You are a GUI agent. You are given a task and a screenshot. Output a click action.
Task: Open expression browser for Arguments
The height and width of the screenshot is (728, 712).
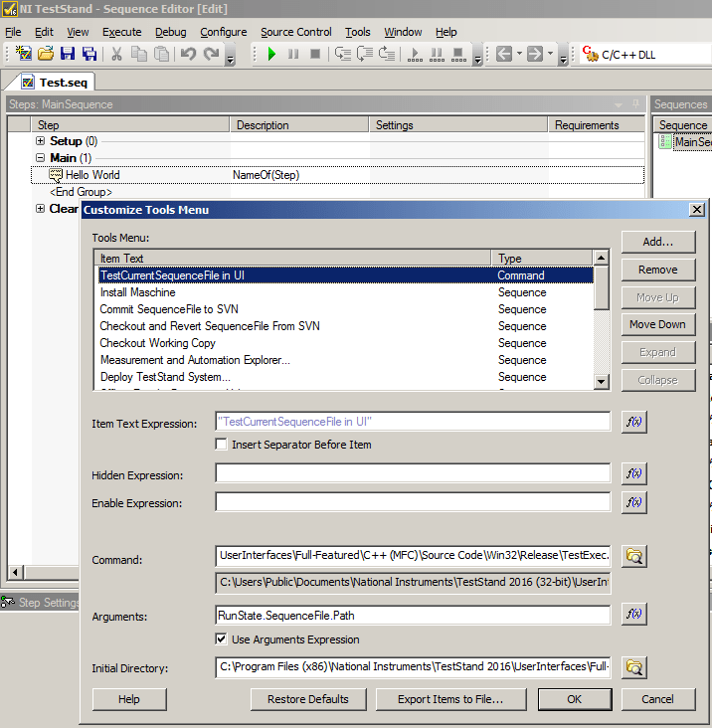tap(634, 615)
